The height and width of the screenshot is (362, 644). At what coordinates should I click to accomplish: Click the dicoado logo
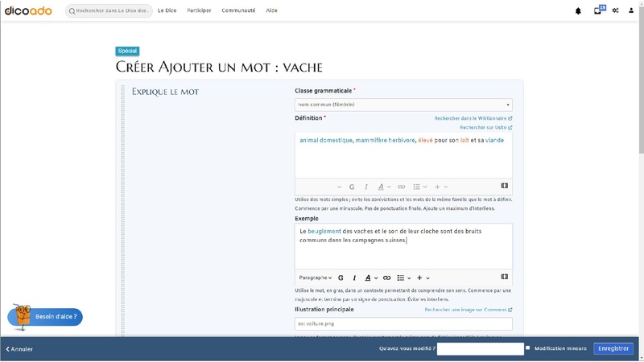click(28, 10)
